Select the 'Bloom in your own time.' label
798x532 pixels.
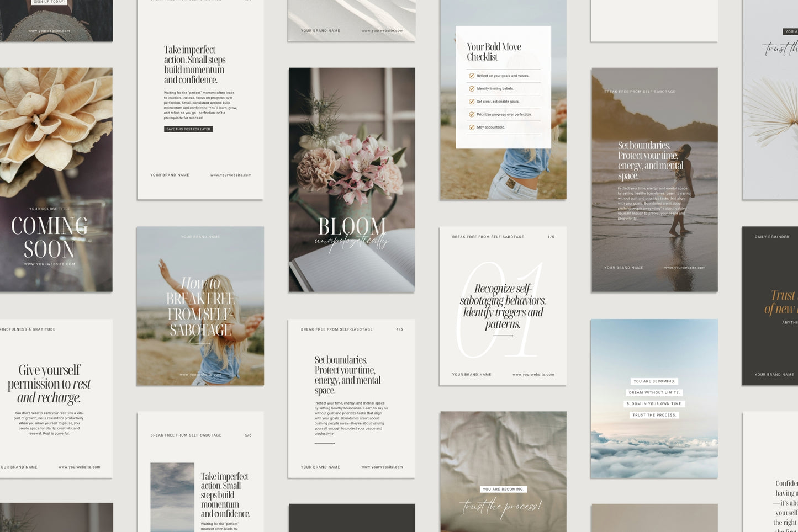pos(654,404)
